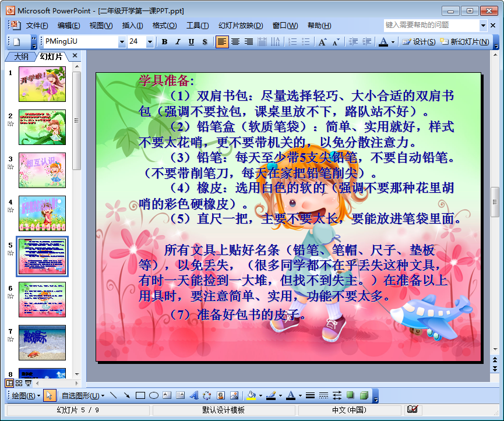Open the 插入 (Insert) menu

pyautogui.click(x=132, y=26)
